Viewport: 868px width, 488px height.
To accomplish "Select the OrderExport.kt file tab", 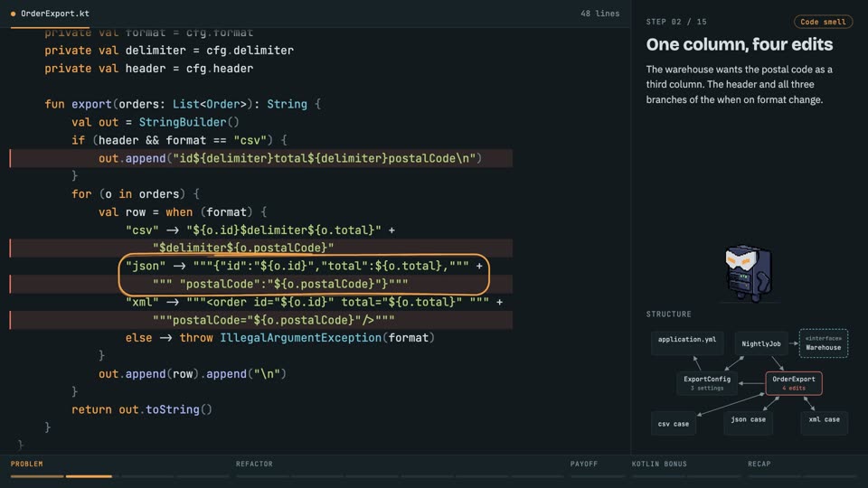I will (50, 14).
